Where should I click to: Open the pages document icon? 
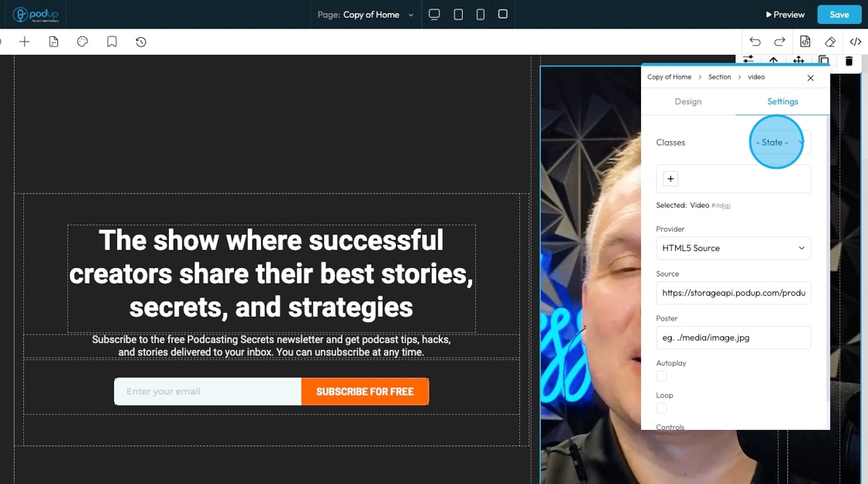(x=53, y=42)
